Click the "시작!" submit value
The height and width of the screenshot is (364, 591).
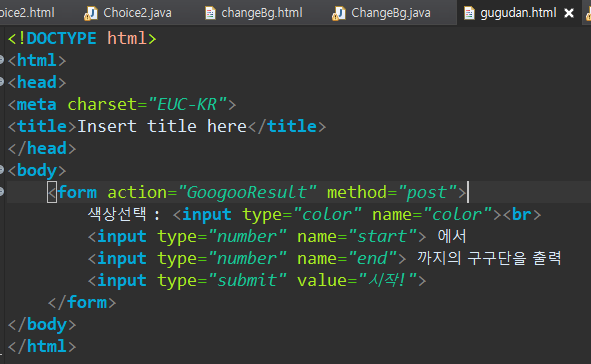(387, 280)
